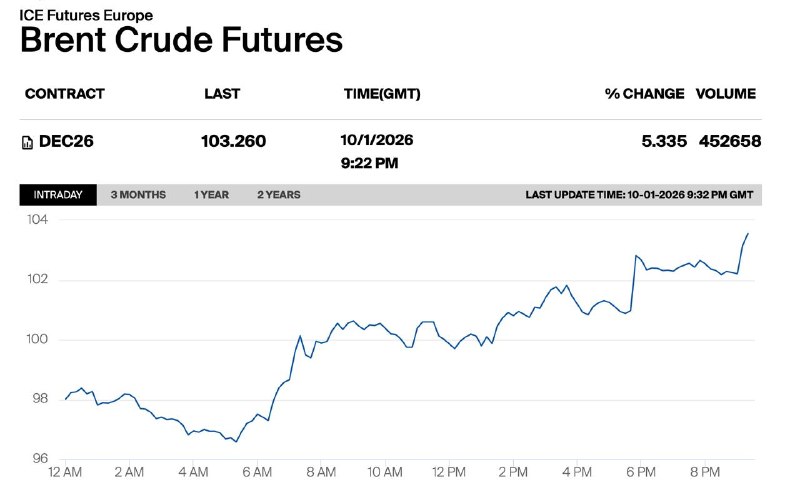Select the TIME(GMT) column header

coord(382,94)
